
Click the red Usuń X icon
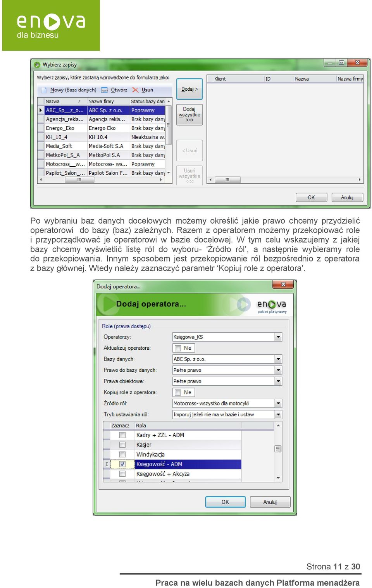[x=135, y=90]
